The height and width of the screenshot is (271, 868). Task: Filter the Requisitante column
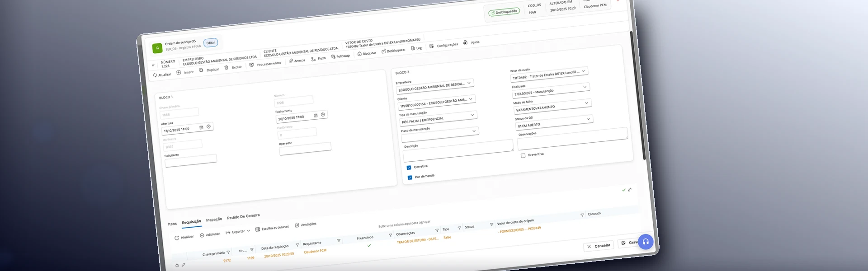tap(339, 240)
